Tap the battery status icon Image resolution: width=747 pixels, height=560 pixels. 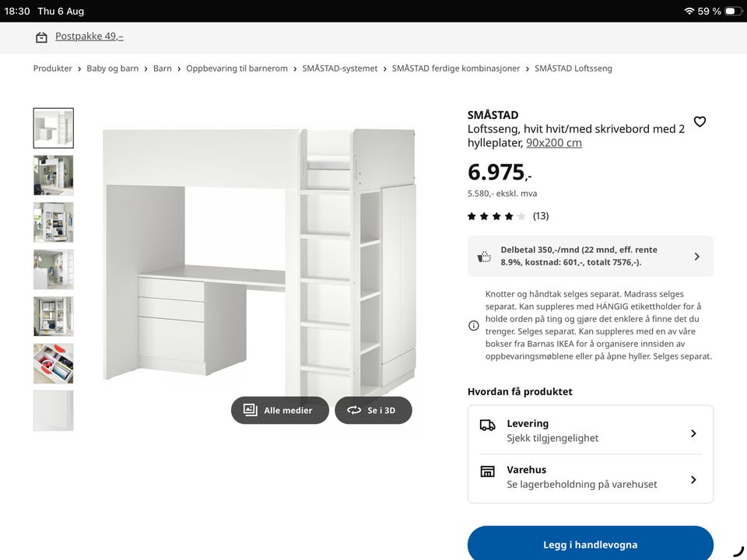[734, 11]
